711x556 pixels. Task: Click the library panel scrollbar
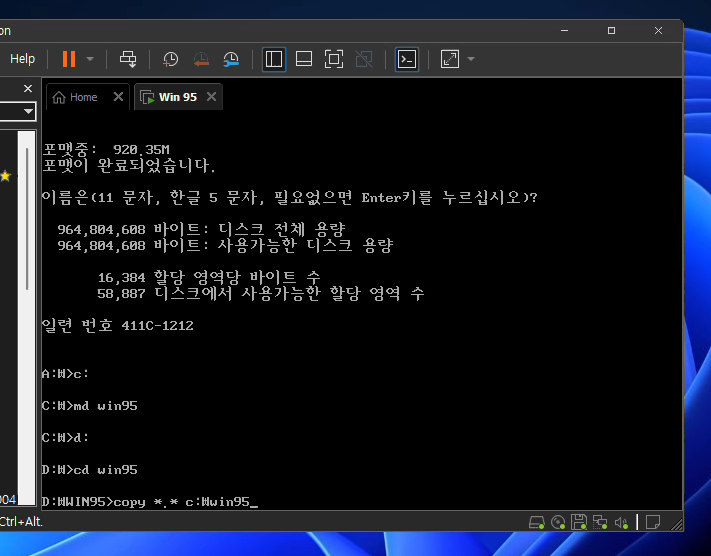coord(27,219)
